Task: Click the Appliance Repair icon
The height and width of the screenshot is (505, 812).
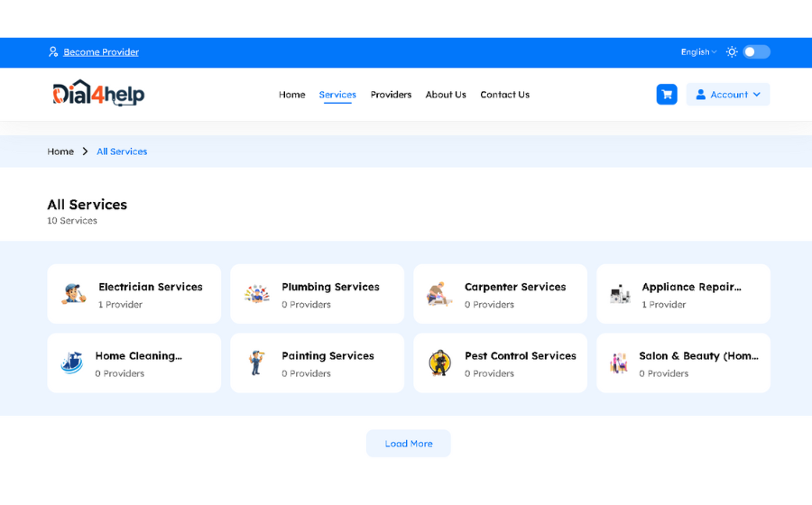Action: click(620, 294)
